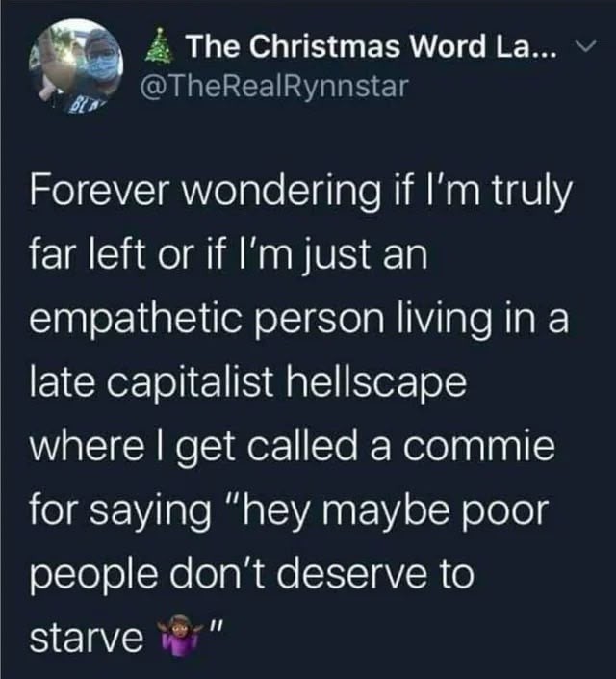Click the Christmas tree emoji beside display name

[x=161, y=46]
